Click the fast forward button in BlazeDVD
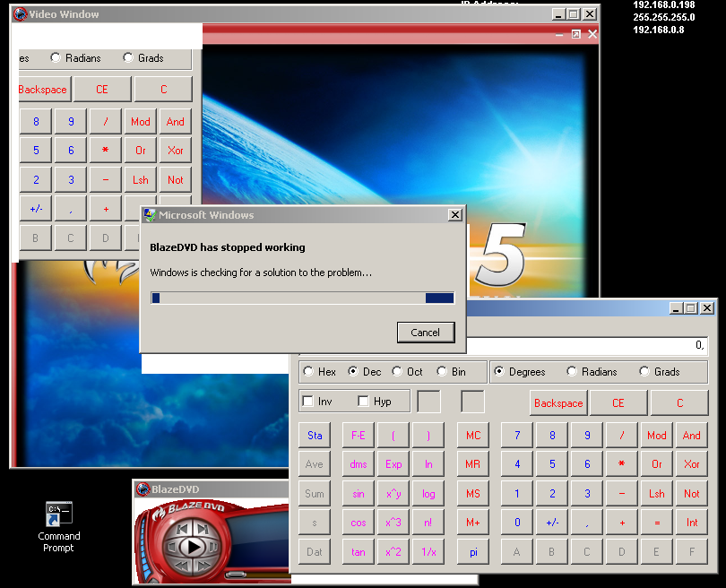 [204, 566]
